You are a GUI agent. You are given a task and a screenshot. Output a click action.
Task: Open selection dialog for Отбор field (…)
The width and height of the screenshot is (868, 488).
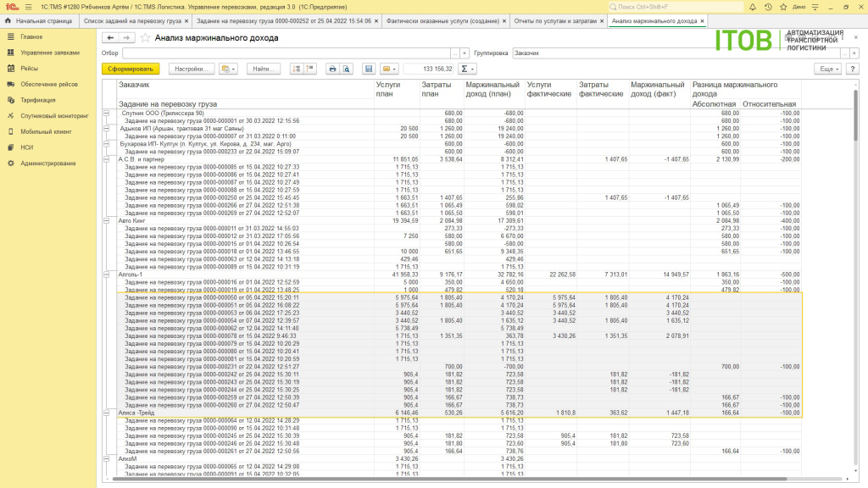[455, 53]
